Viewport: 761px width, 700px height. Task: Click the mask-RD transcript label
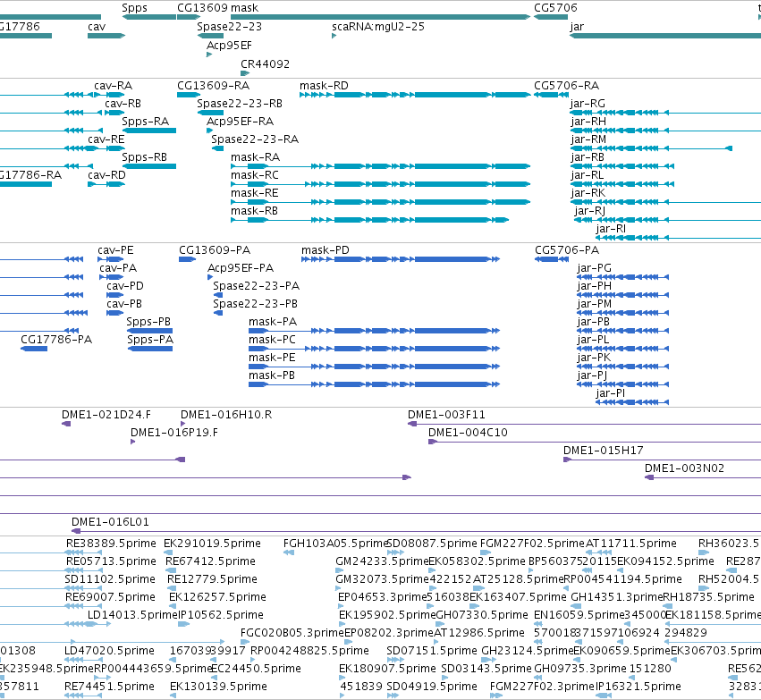pos(324,86)
